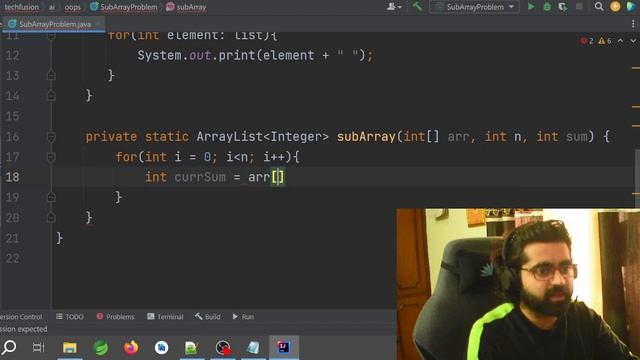The image size is (640, 360).
Task: Start debugging with the green bug icon
Action: (x=547, y=7)
